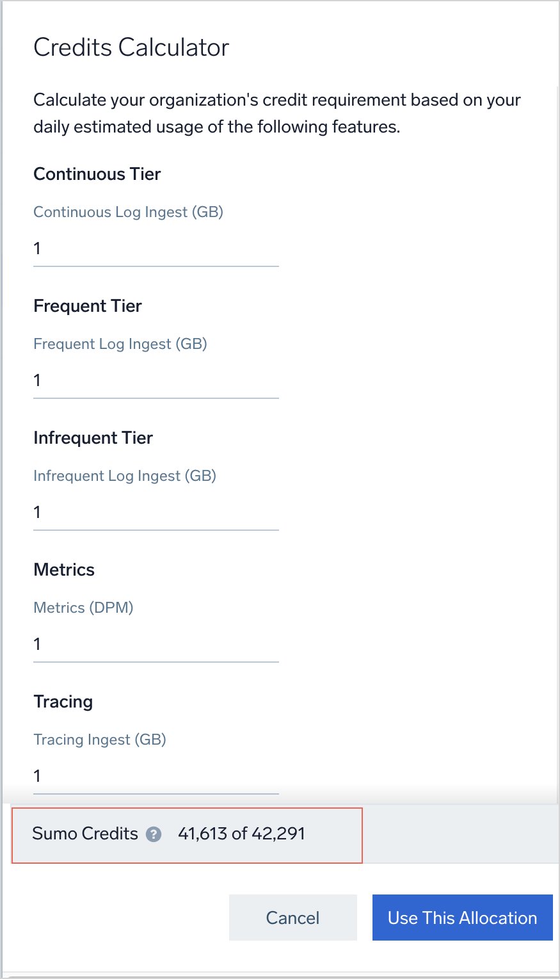Click the Tracing Ingest (GB) label
This screenshot has width=560, height=979.
point(100,740)
